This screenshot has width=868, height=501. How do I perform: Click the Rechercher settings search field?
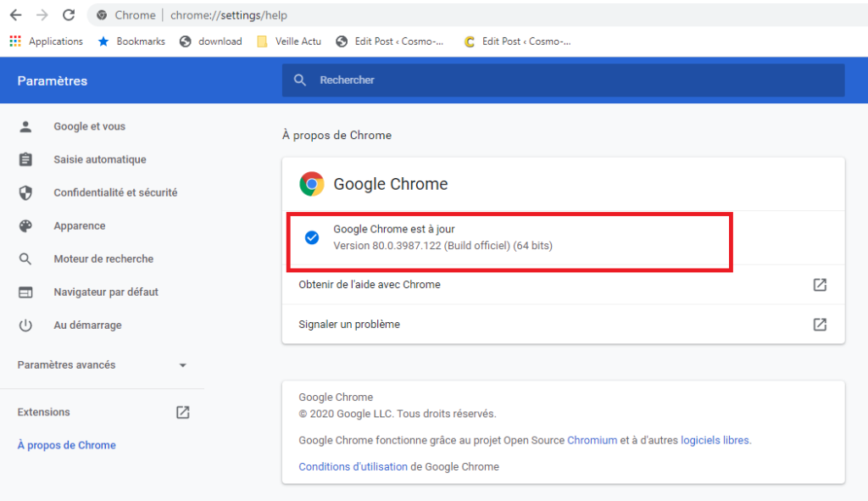[563, 81]
